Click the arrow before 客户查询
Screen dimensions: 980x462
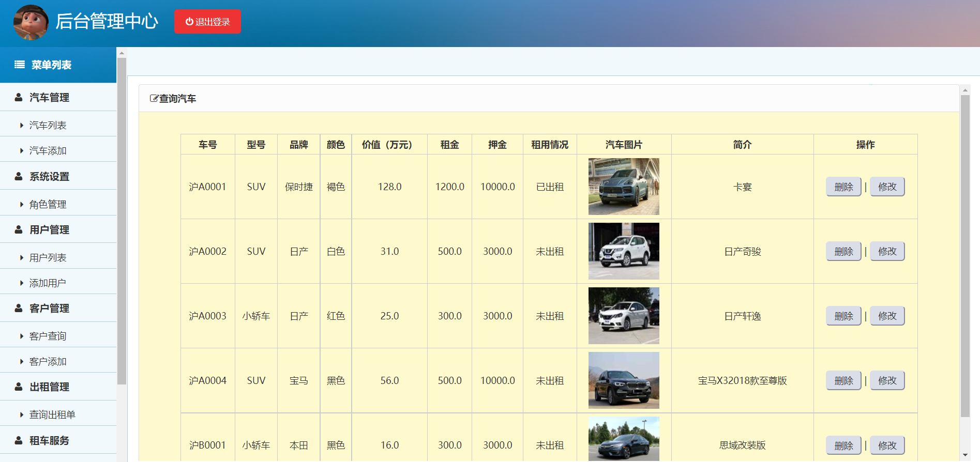click(21, 336)
